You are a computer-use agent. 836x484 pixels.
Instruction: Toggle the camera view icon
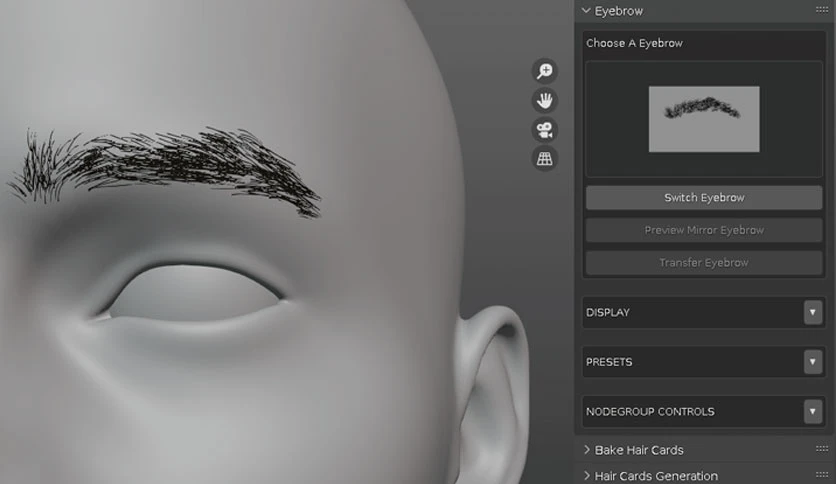pyautogui.click(x=544, y=130)
